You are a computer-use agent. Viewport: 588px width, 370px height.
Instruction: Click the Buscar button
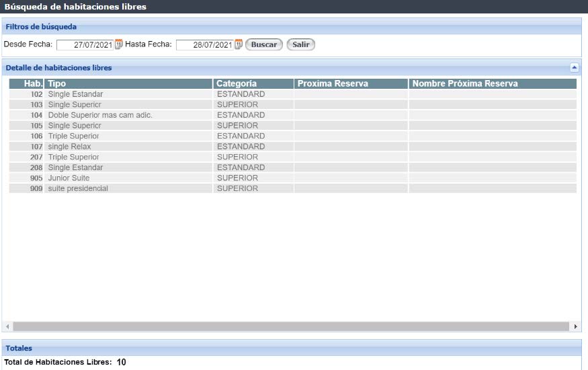point(264,44)
